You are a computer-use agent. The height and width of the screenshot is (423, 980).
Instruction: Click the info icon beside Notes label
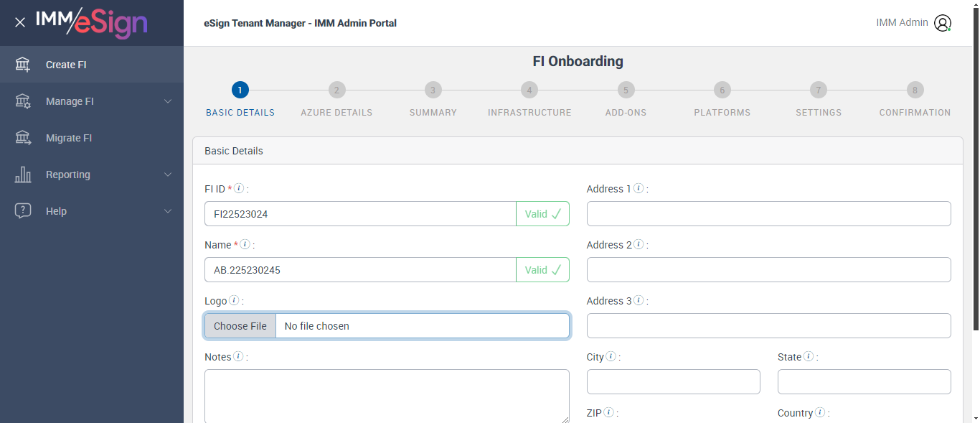(239, 356)
